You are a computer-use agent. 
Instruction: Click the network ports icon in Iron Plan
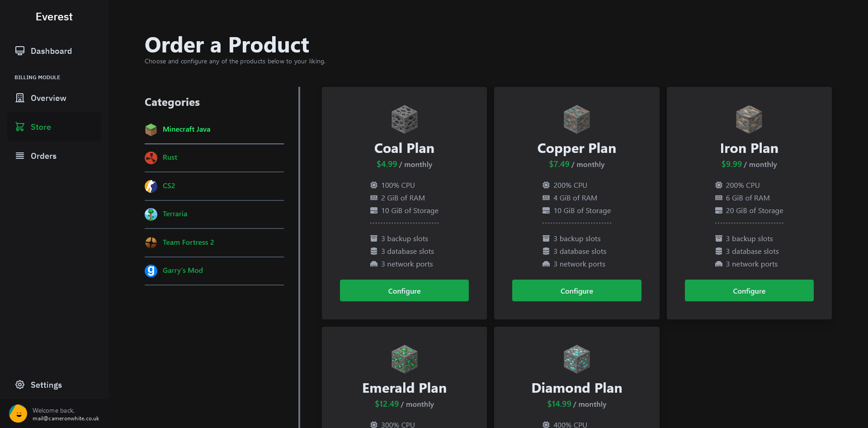point(719,264)
